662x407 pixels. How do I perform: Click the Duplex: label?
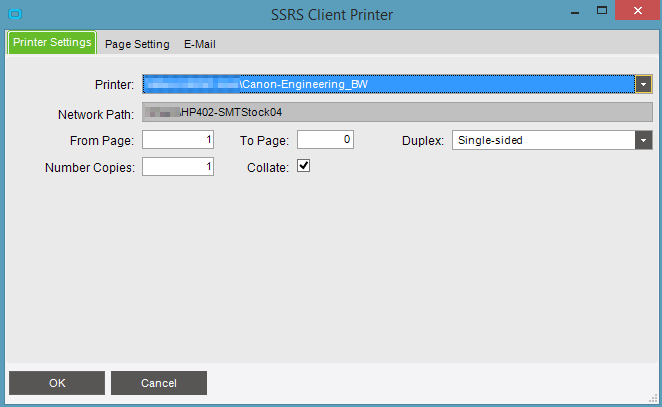click(x=423, y=141)
